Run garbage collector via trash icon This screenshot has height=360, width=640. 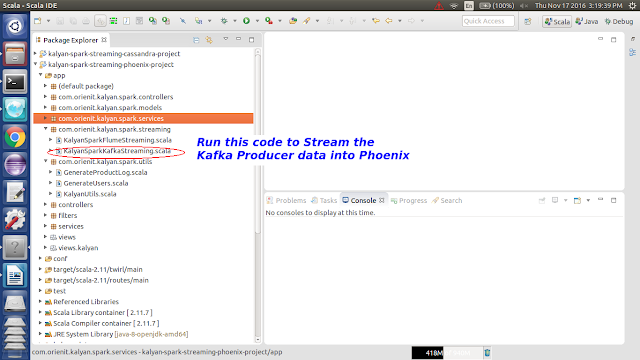coord(487,352)
